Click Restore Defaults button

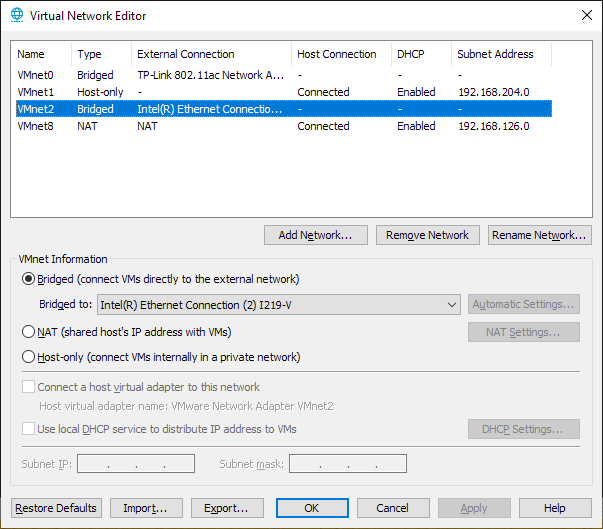pyautogui.click(x=56, y=508)
